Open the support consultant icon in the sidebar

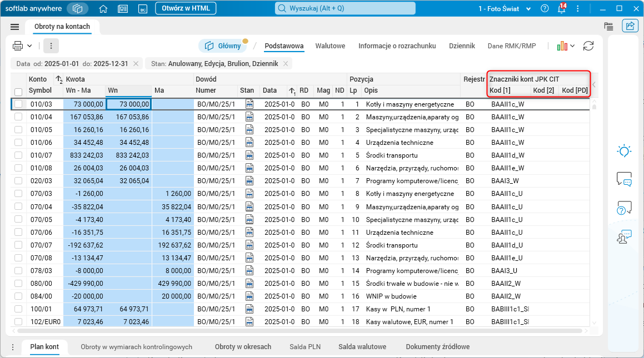point(624,236)
